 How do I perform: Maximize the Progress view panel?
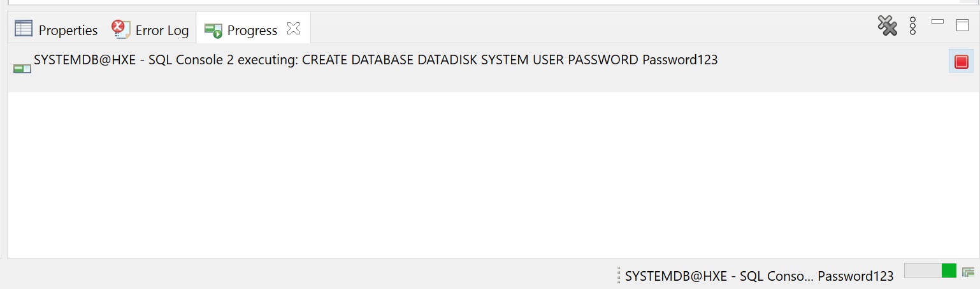pyautogui.click(x=962, y=25)
